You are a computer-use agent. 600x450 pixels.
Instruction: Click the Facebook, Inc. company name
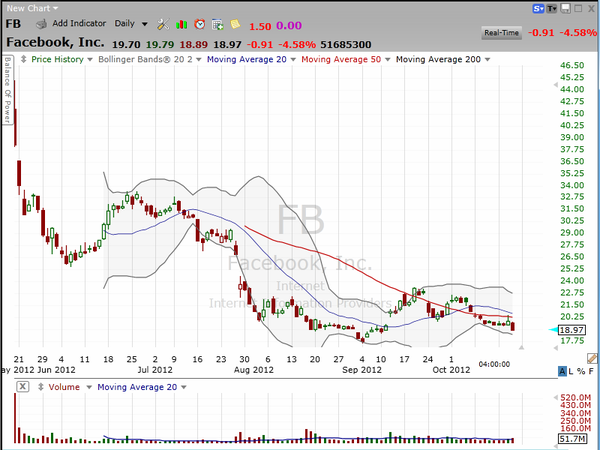55,42
